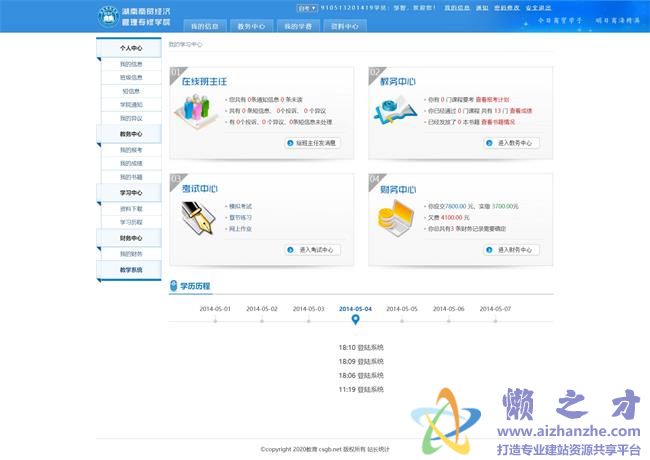Click the 11:19 登陆系统 log entry
The height and width of the screenshot is (460, 650).
coord(361,390)
